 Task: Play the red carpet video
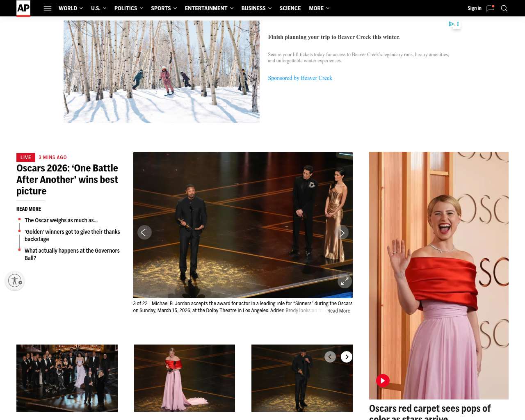click(383, 381)
